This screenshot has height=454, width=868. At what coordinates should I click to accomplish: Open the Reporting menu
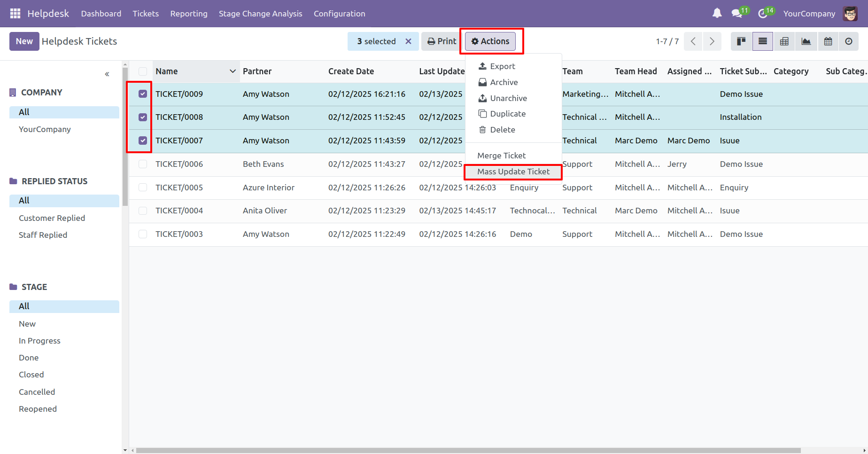point(189,14)
